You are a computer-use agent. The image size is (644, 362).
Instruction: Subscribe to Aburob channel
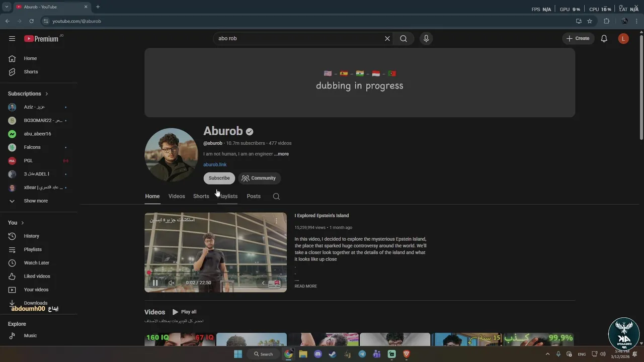tap(219, 178)
